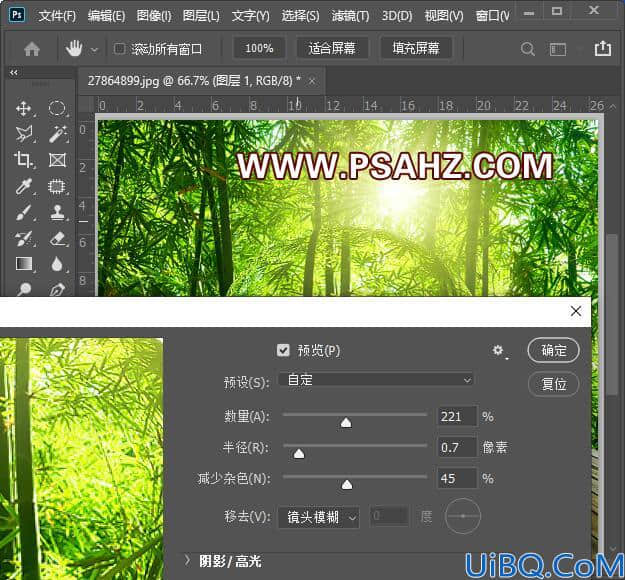Open the 图像(I) menu
625x580 pixels.
[154, 16]
